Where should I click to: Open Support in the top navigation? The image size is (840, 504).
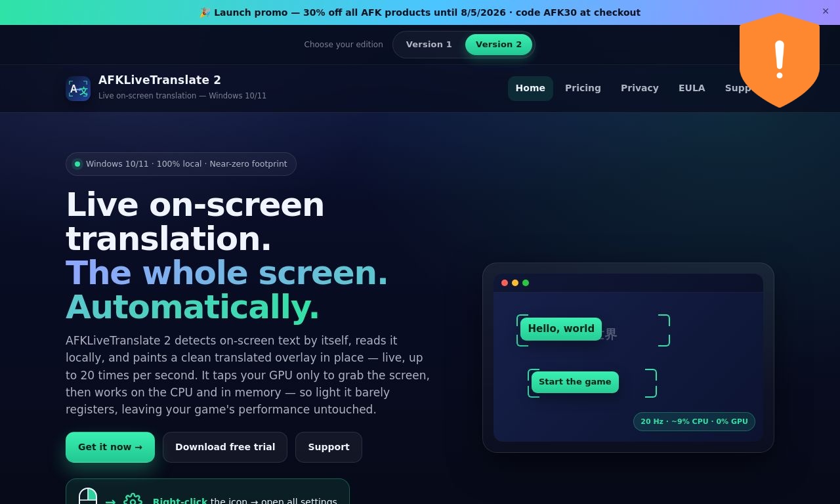pyautogui.click(x=738, y=89)
